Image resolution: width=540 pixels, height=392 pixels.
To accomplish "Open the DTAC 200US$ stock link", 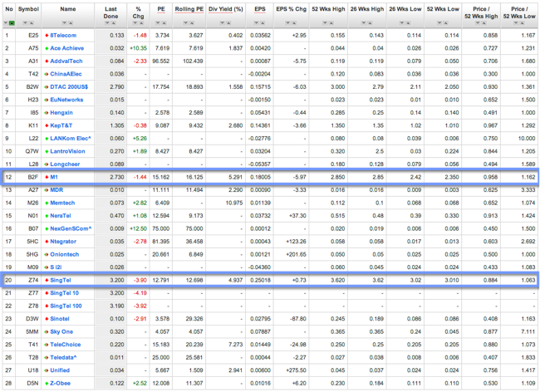I will tap(69, 87).
